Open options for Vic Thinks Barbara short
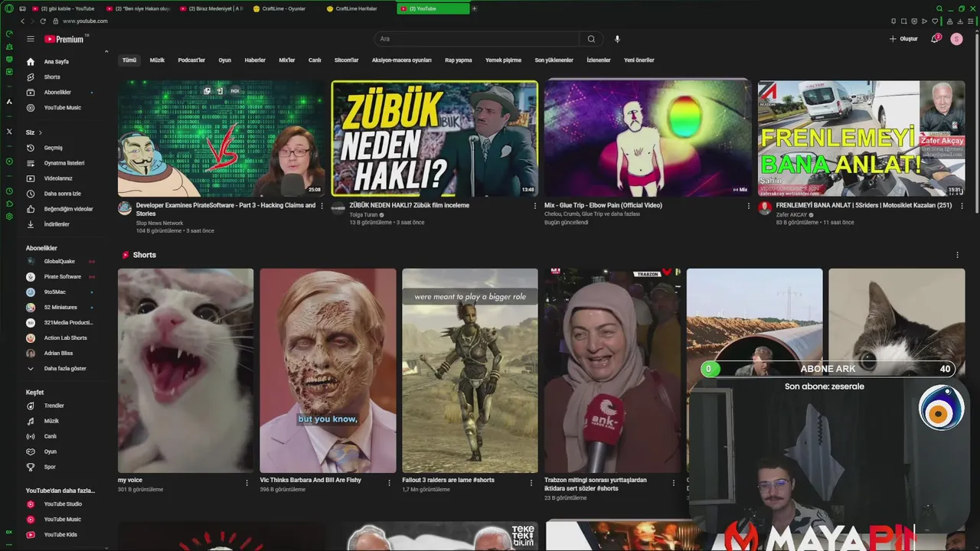The height and width of the screenshot is (551, 980). tap(389, 483)
